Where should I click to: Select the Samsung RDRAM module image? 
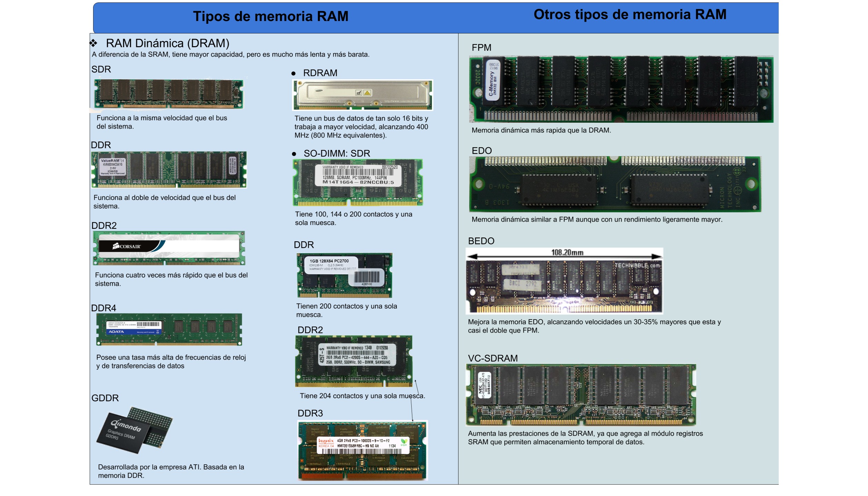[362, 95]
